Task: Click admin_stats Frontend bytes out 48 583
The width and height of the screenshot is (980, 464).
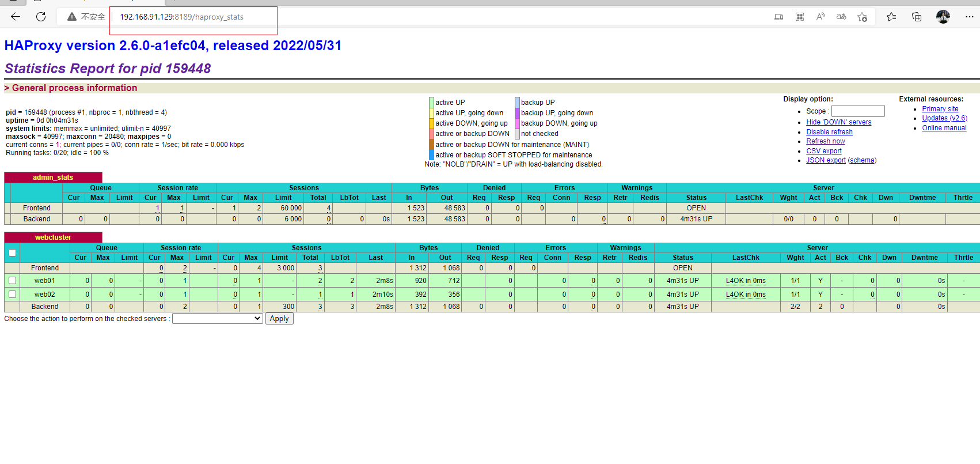Action: [454, 208]
